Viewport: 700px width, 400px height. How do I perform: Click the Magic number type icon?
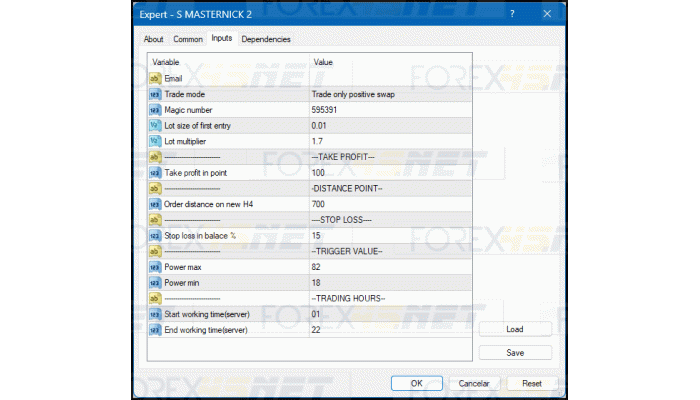(155, 109)
